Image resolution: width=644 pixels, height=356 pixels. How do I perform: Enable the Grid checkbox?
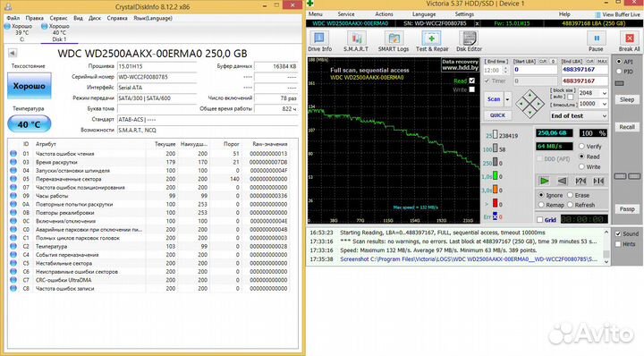(540, 220)
